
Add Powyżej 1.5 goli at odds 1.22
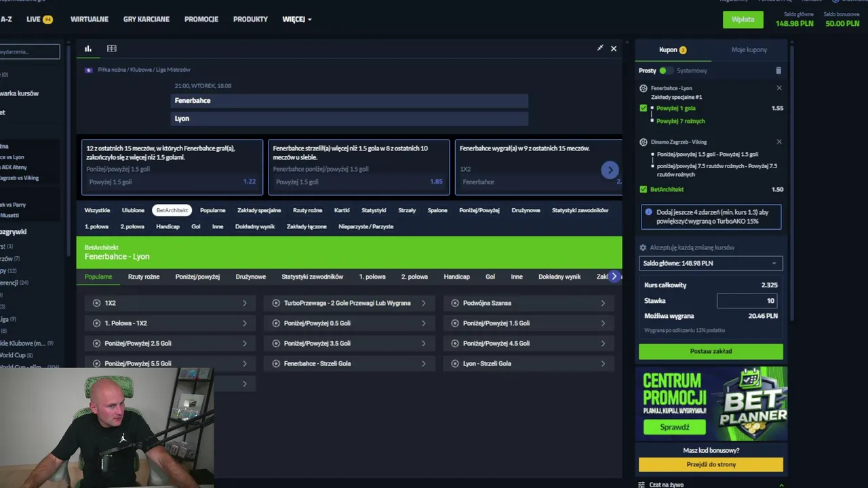point(172,182)
